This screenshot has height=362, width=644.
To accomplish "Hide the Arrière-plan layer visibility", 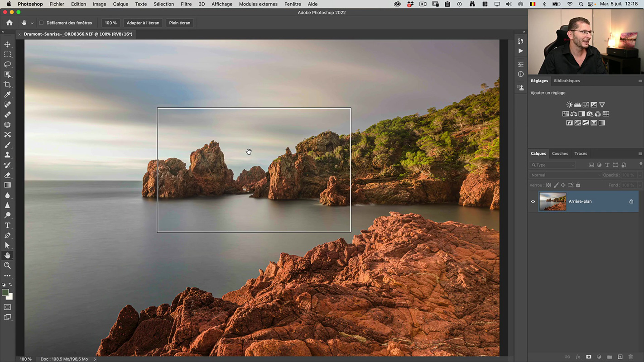I will pos(533,202).
